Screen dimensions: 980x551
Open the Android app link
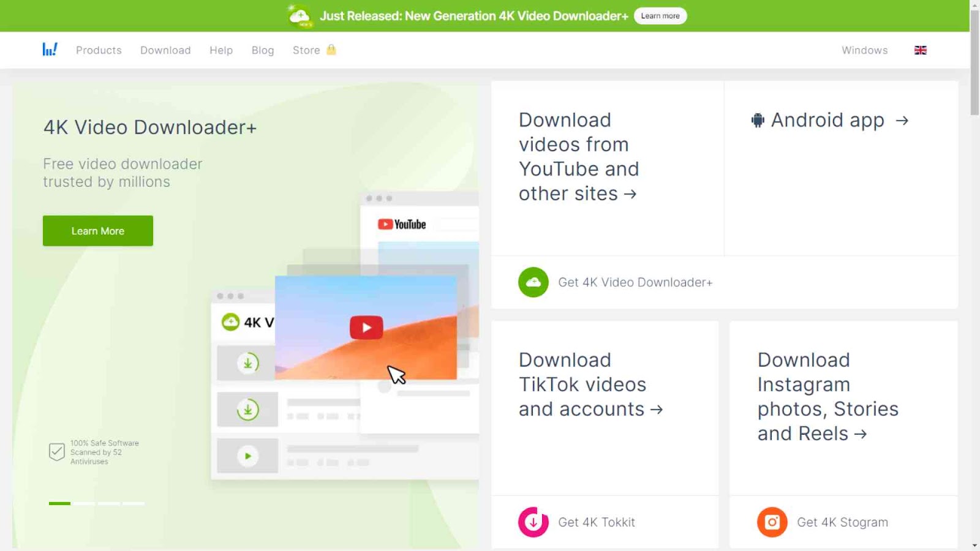830,120
